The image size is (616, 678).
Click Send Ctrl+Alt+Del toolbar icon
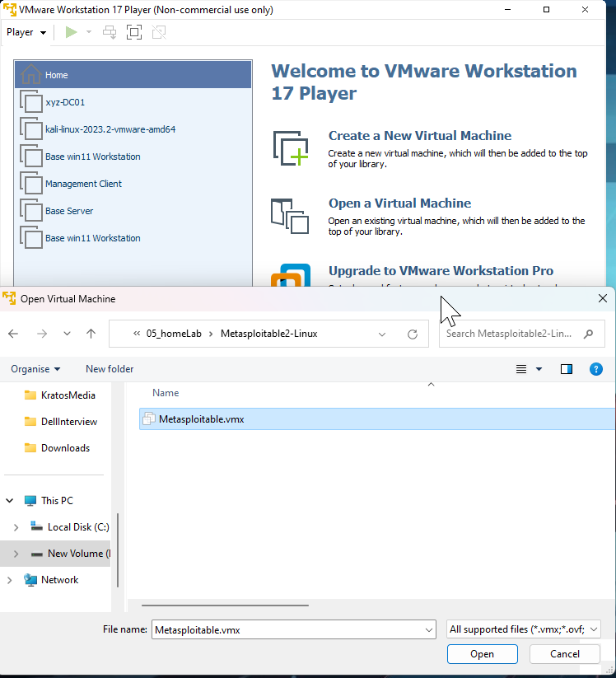click(x=110, y=32)
